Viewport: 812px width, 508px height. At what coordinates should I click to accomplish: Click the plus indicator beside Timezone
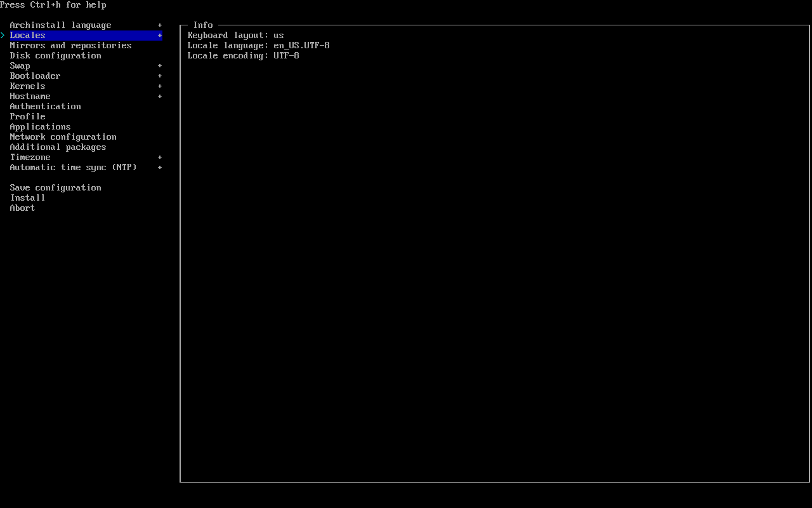160,157
